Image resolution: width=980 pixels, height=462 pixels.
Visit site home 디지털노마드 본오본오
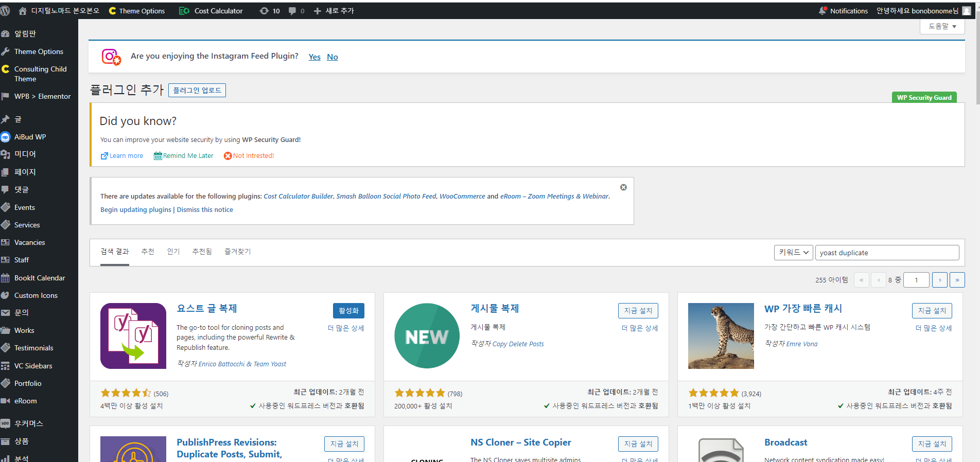(59, 11)
